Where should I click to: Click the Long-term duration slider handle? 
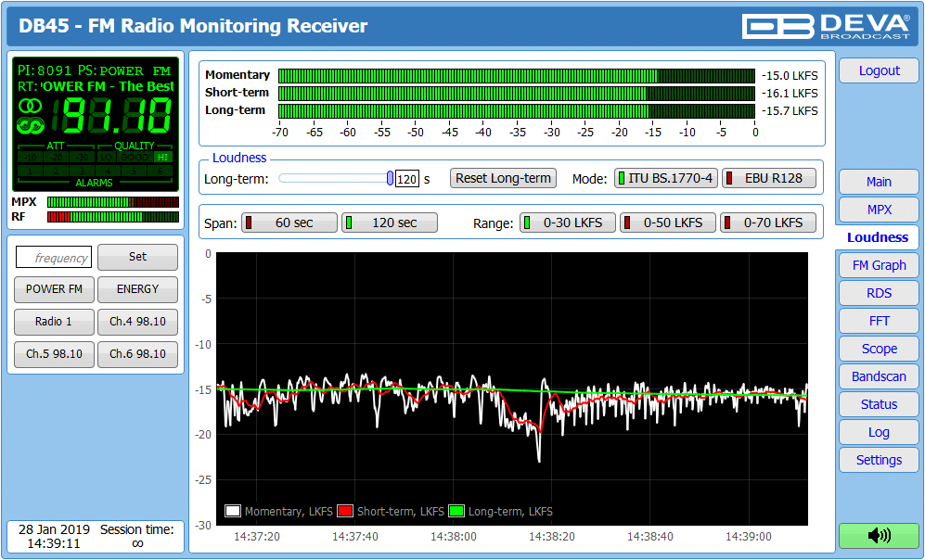[x=390, y=178]
